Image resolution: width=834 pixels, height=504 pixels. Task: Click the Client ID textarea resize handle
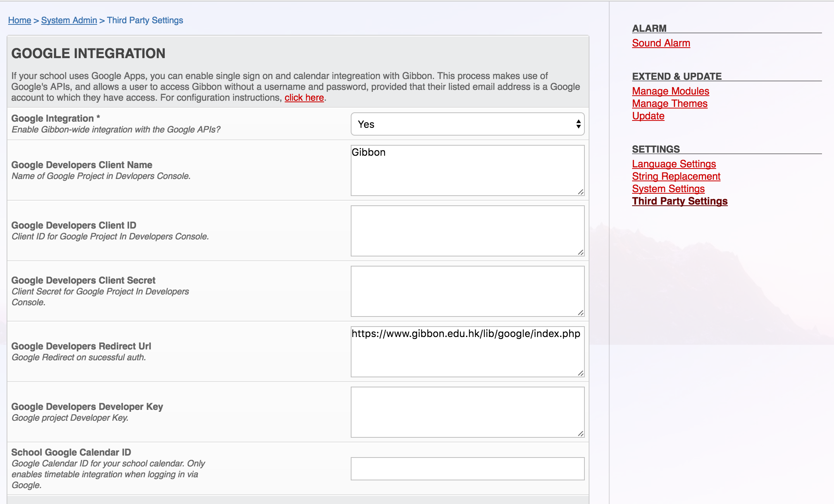pos(581,253)
